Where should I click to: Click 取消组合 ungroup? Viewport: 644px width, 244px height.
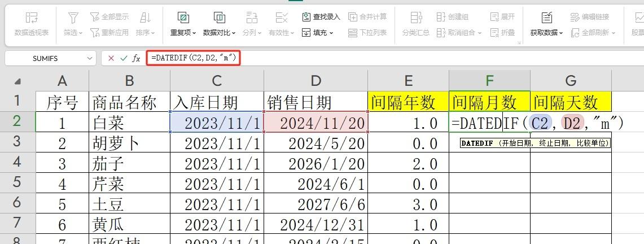pos(459,32)
